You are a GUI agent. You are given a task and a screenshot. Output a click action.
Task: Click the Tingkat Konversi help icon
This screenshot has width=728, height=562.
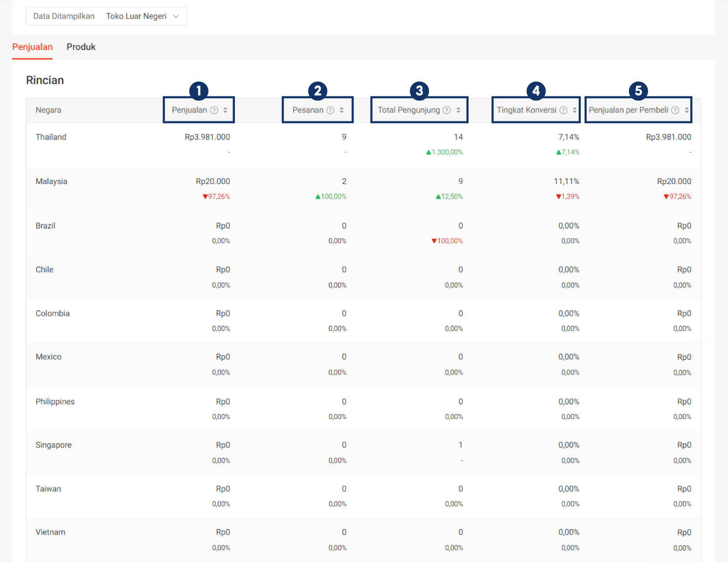[x=564, y=110]
